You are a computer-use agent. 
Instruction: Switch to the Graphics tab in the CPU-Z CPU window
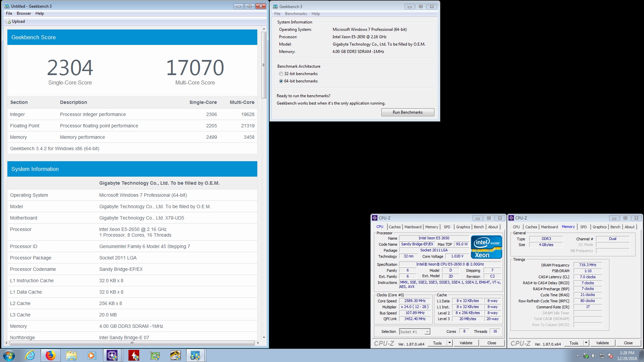463,227
